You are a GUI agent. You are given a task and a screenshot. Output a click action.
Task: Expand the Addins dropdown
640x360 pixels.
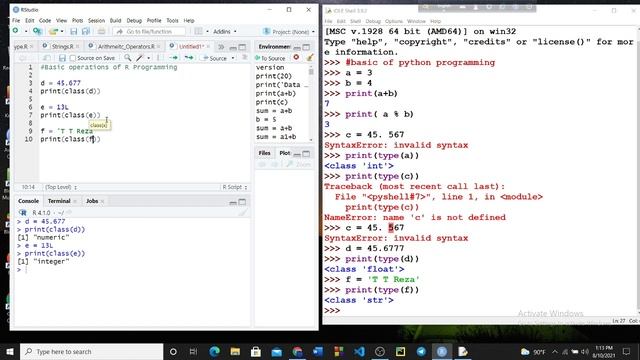(x=224, y=31)
